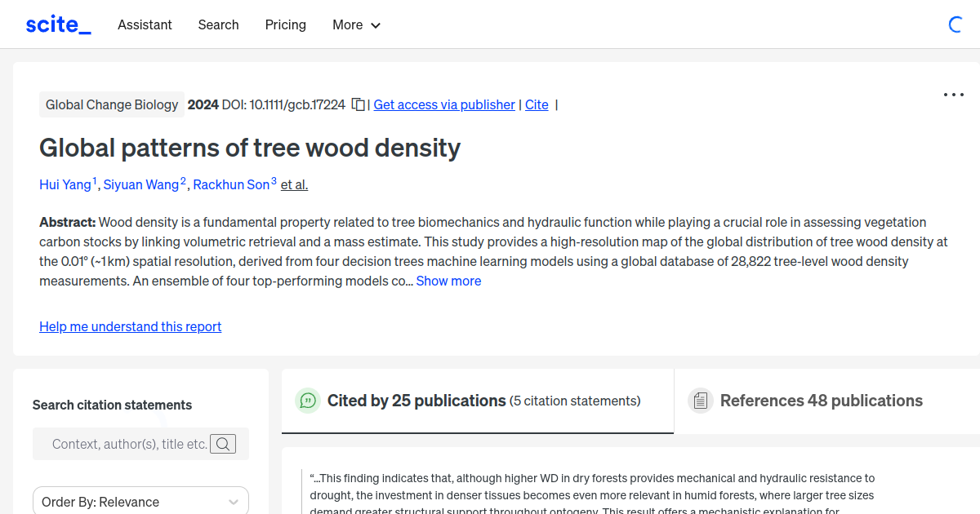This screenshot has width=980, height=514.
Task: Click the scite_ logo
Action: 57,24
